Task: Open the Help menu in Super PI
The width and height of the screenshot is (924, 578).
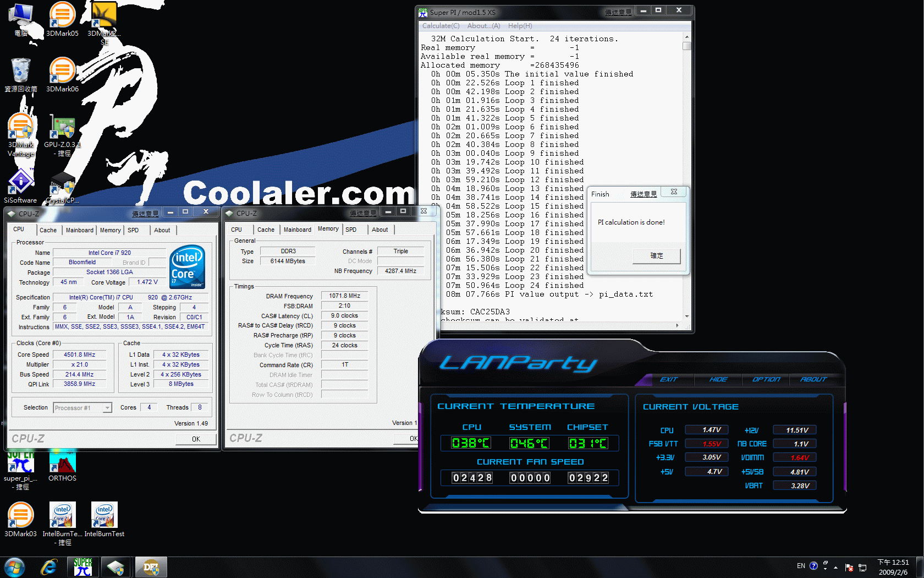Action: tap(520, 26)
